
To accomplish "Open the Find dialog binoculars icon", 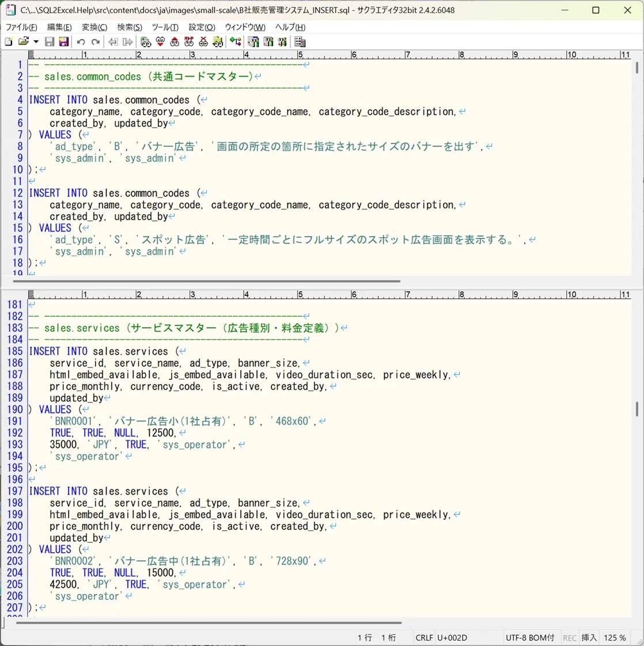I will tap(146, 41).
